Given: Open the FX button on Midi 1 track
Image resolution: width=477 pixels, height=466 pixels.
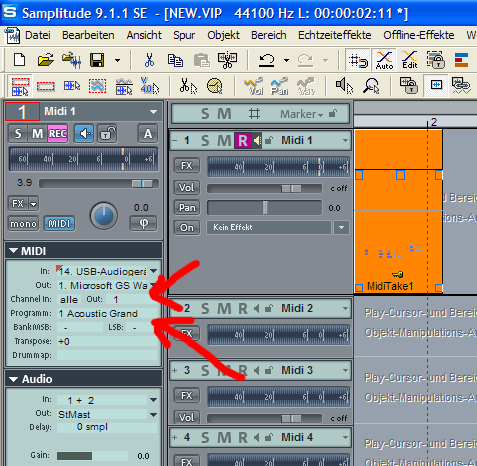Looking at the screenshot, I should (187, 165).
